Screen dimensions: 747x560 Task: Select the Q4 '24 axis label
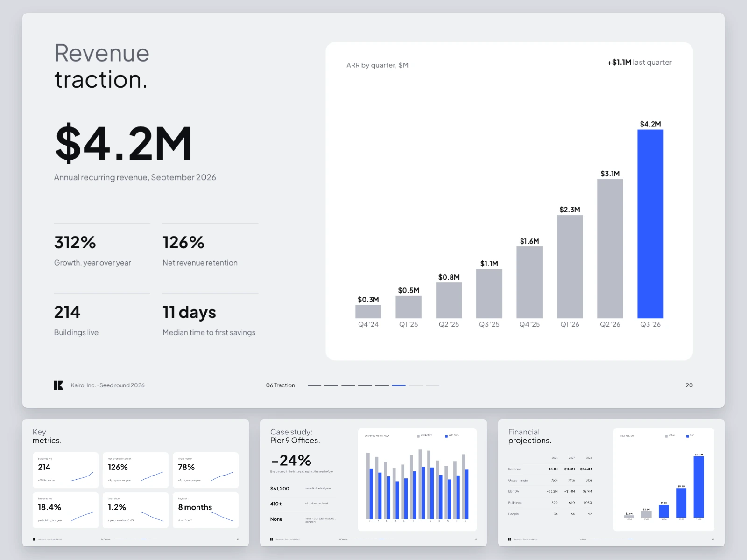click(x=368, y=324)
